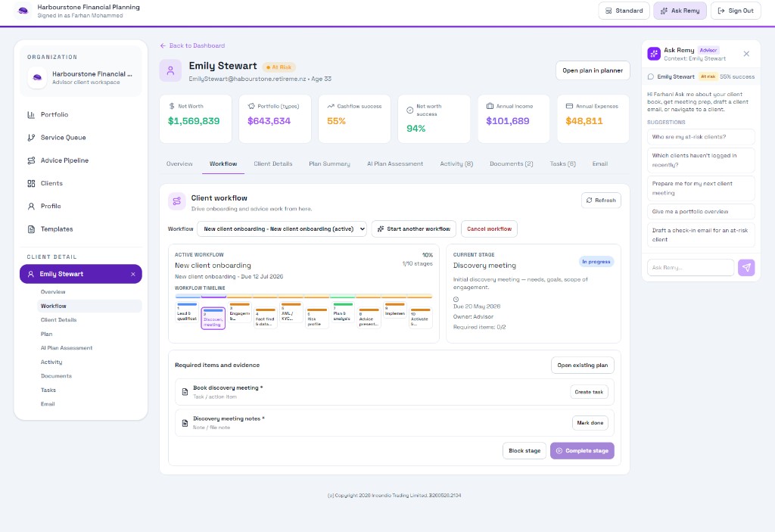Click the due date clock icon
This screenshot has height=532, width=775.
click(456, 299)
